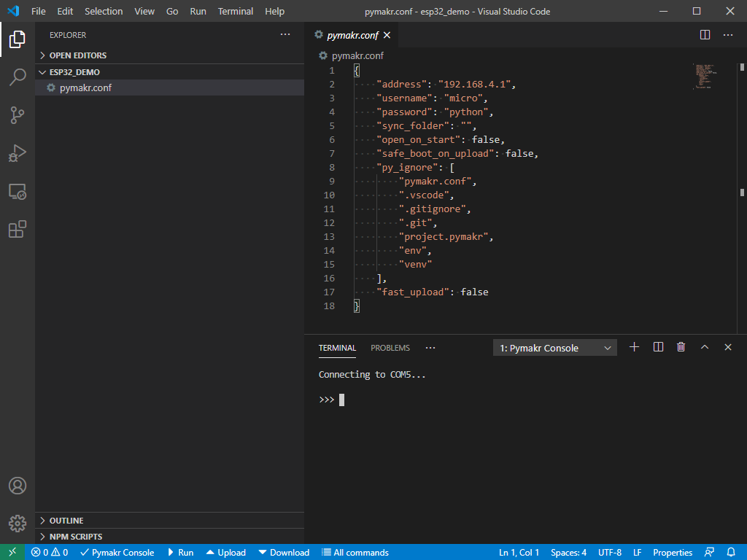Maximize the terminal panel size
The height and width of the screenshot is (560, 747).
[705, 348]
